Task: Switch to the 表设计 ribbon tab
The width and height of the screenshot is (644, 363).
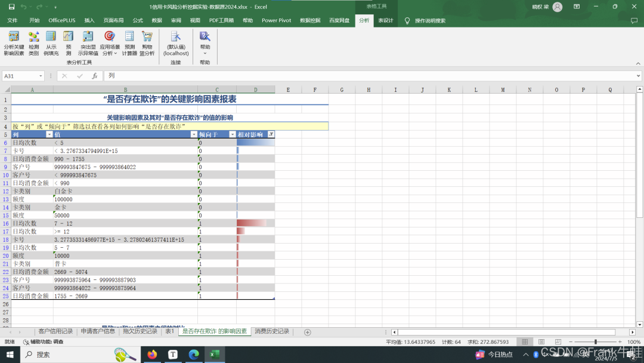Action: 385,20
